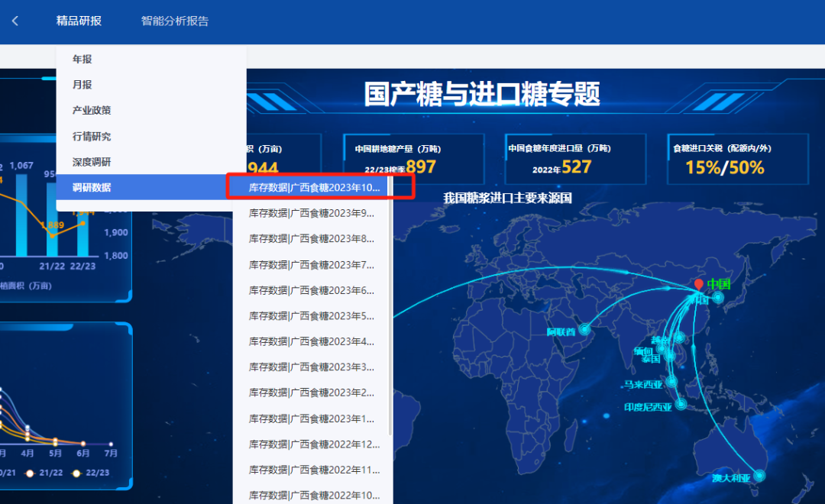
Task: Select the 马来西亚 map marker
Action: point(671,382)
